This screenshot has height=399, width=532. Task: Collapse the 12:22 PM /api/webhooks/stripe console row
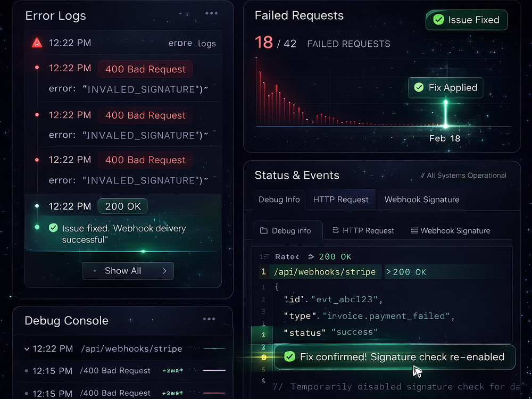click(27, 349)
